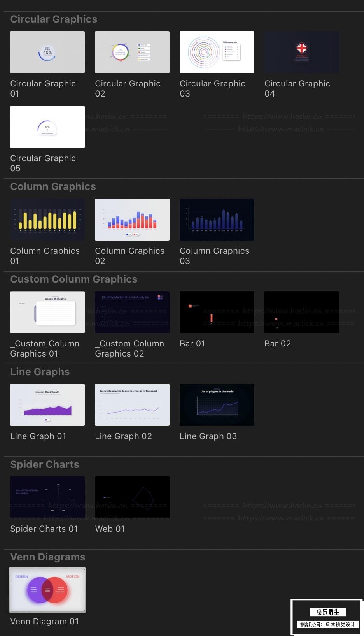Choose the Circular Graphic 03 thumbnail
364x636 pixels.
point(217,52)
